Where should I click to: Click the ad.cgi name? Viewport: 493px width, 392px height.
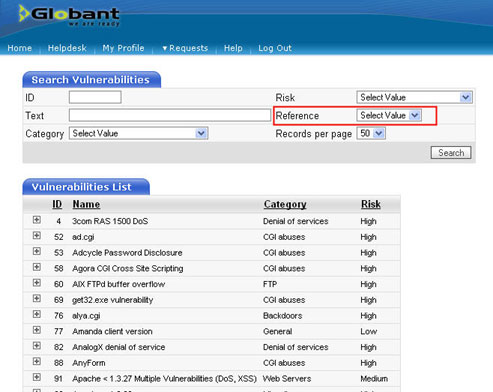click(x=83, y=237)
